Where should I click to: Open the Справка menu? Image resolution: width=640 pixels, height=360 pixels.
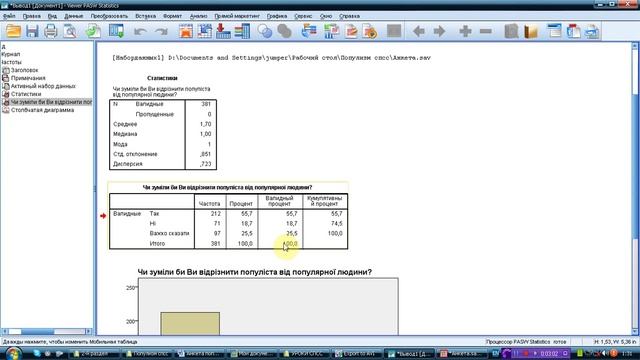(x=349, y=16)
